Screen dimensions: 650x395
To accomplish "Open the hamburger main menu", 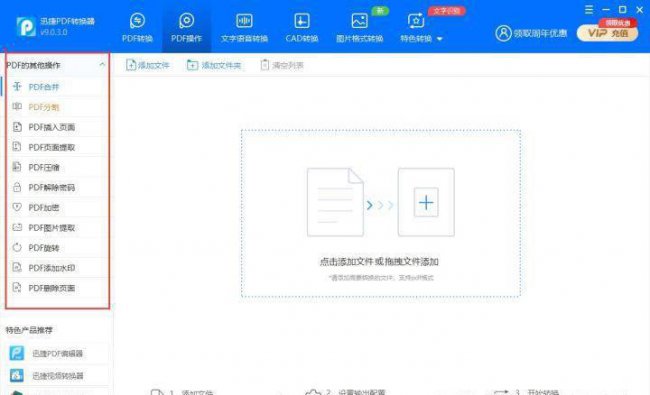I will 589,10.
